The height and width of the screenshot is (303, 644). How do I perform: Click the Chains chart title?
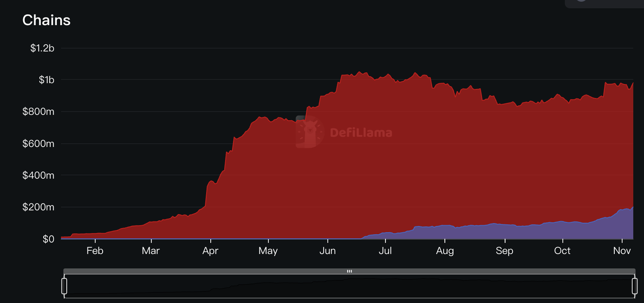coord(46,20)
